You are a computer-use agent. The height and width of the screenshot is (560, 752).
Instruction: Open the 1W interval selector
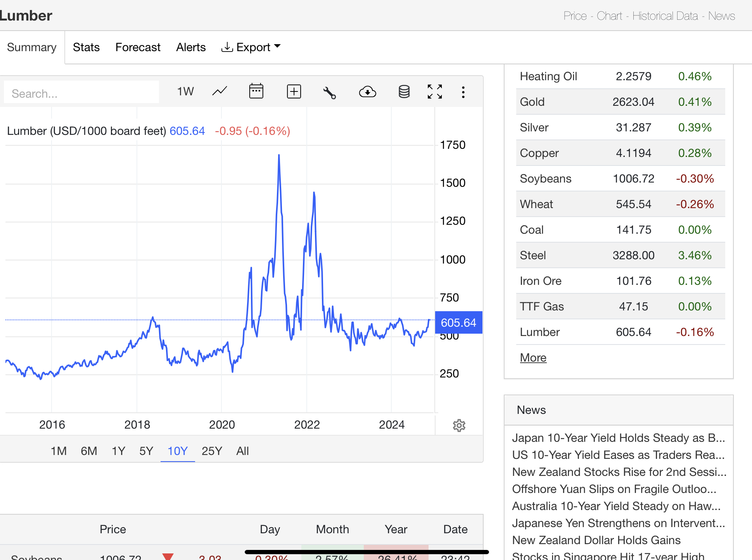click(185, 91)
